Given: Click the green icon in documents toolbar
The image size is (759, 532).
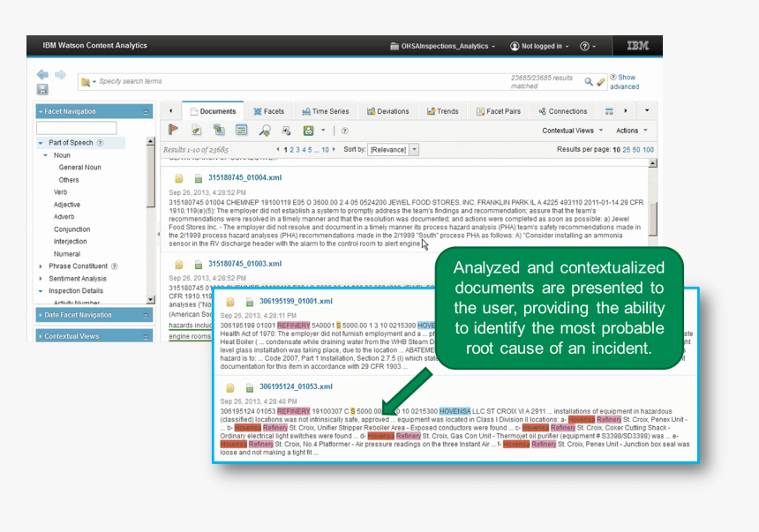Looking at the screenshot, I should click(308, 131).
